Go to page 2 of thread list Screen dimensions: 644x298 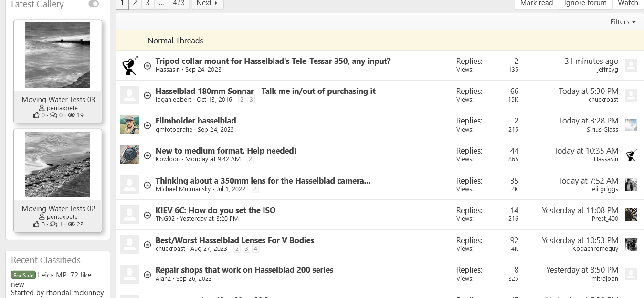(135, 3)
